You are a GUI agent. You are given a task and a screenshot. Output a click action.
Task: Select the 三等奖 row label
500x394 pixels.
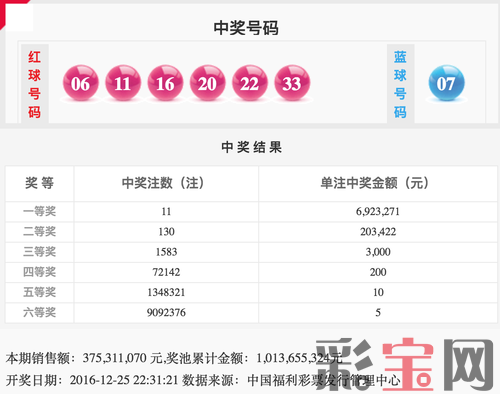[39, 252]
